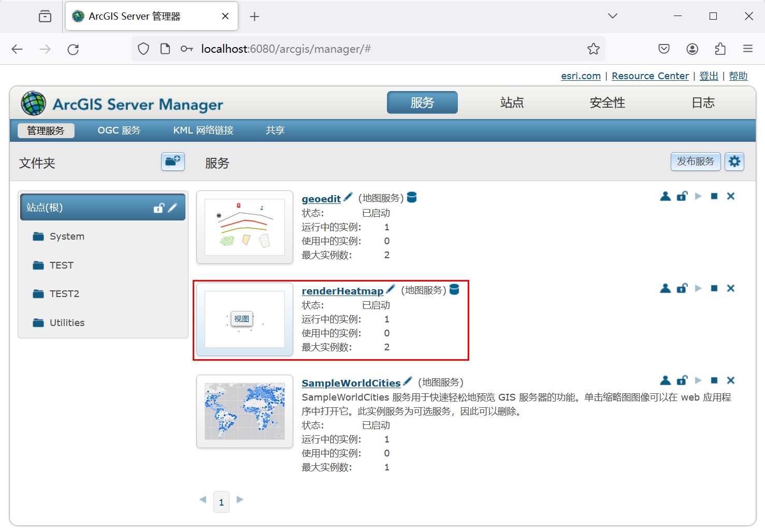The width and height of the screenshot is (765, 532).
Task: Click the database icon beside renderHeatmap
Action: click(454, 289)
